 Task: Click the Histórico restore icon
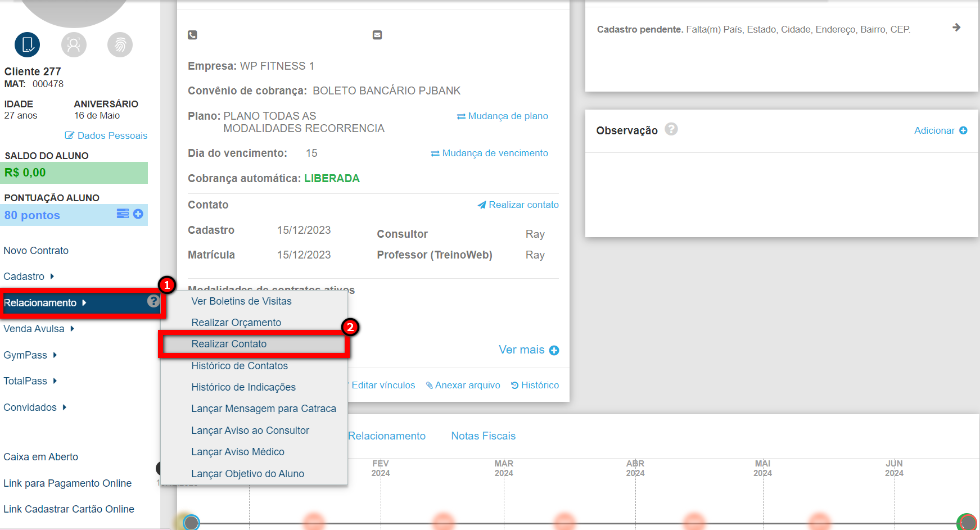tap(515, 385)
